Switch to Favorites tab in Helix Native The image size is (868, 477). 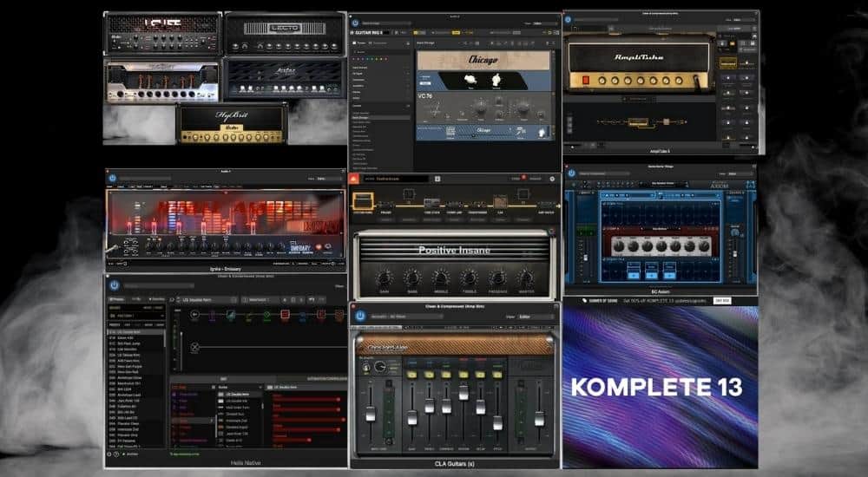(x=156, y=299)
